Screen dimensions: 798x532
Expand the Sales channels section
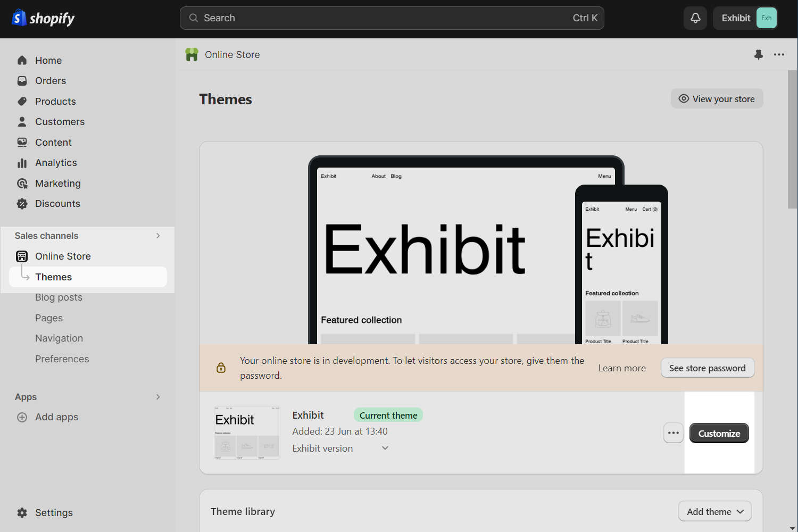(x=158, y=236)
